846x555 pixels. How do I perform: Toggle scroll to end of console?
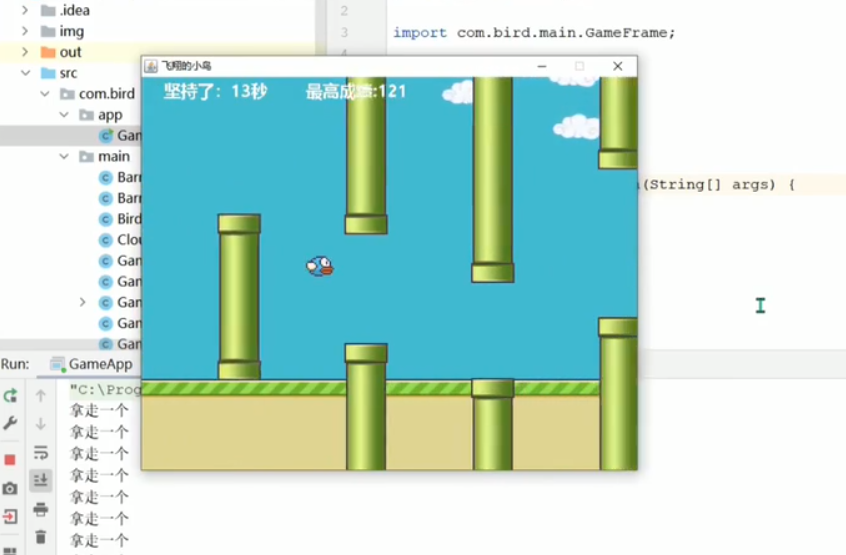(x=40, y=480)
